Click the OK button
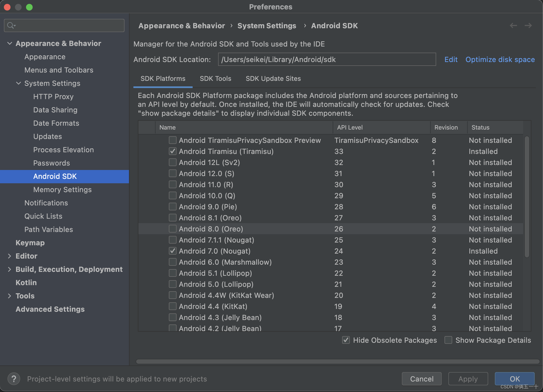543x392 pixels. pyautogui.click(x=515, y=379)
